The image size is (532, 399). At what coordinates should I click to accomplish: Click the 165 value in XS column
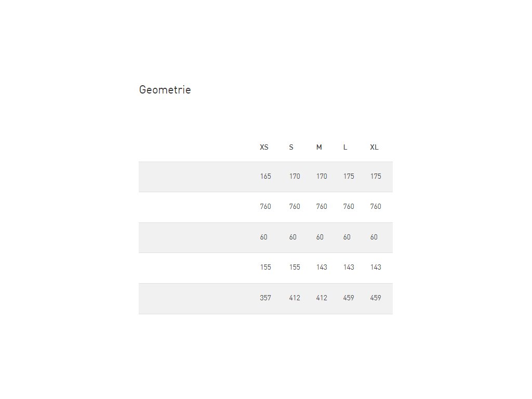265,177
